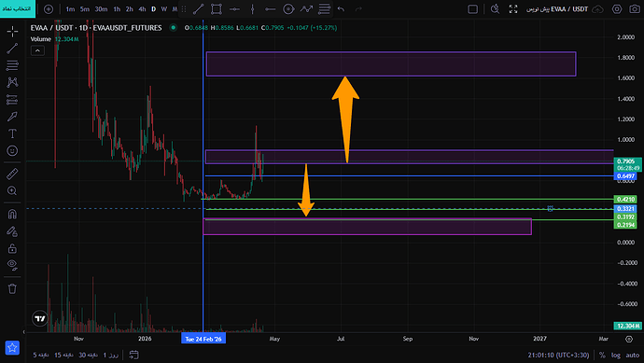The width and height of the screenshot is (644, 363).
Task: Click the trash remove drawings icon
Action: point(12,288)
